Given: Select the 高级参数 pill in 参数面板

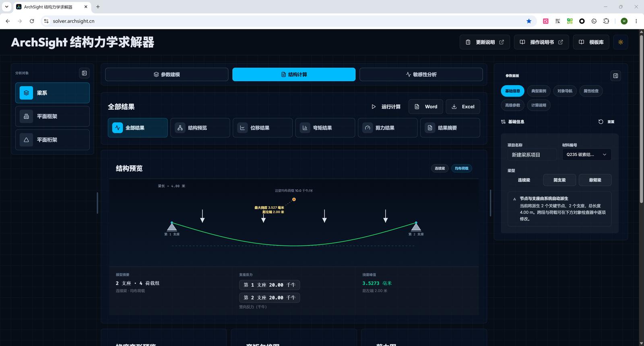Looking at the screenshot, I should click(x=512, y=105).
